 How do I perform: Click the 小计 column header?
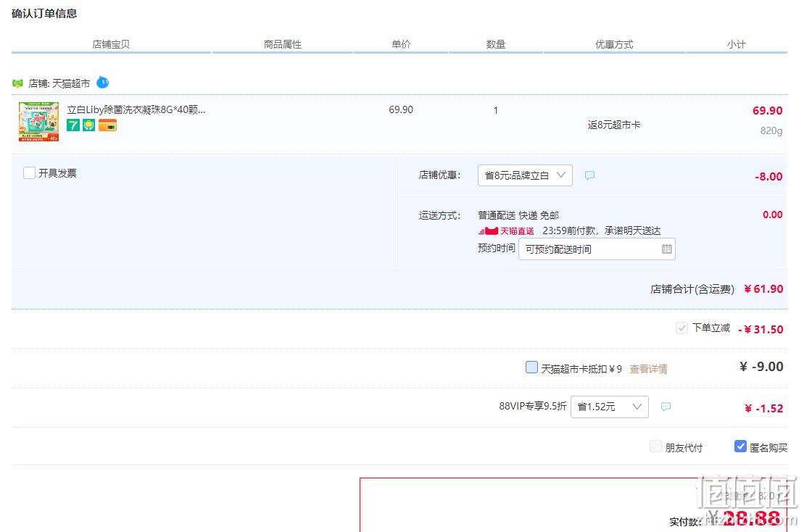737,45
